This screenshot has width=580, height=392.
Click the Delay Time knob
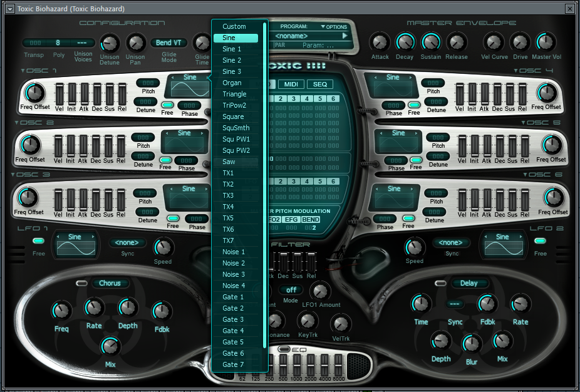[x=421, y=304]
